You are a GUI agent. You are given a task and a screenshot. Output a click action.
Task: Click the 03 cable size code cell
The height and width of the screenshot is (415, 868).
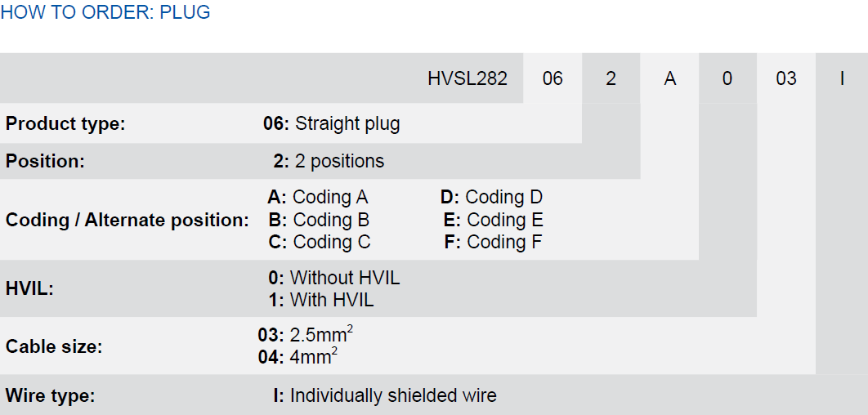pyautogui.click(x=785, y=78)
